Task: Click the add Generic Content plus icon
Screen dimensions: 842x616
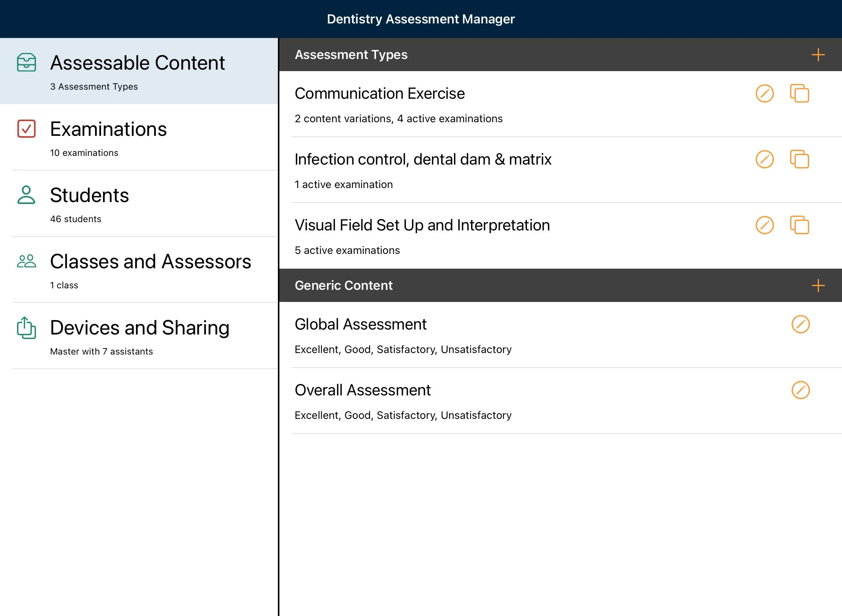Action: [818, 285]
